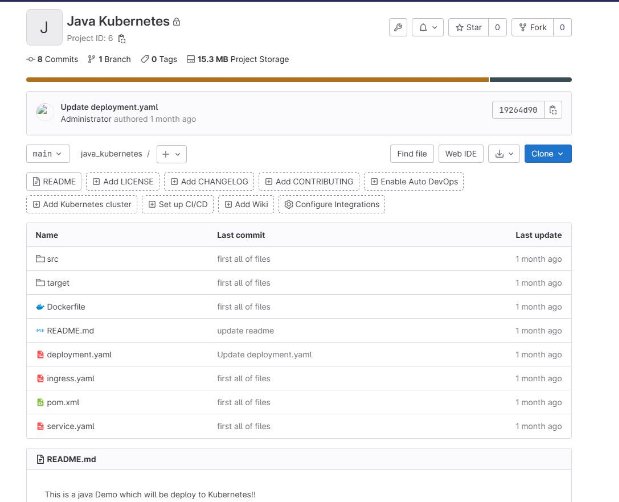Open the latest commit 'Update deployment.yaml' title

109,107
